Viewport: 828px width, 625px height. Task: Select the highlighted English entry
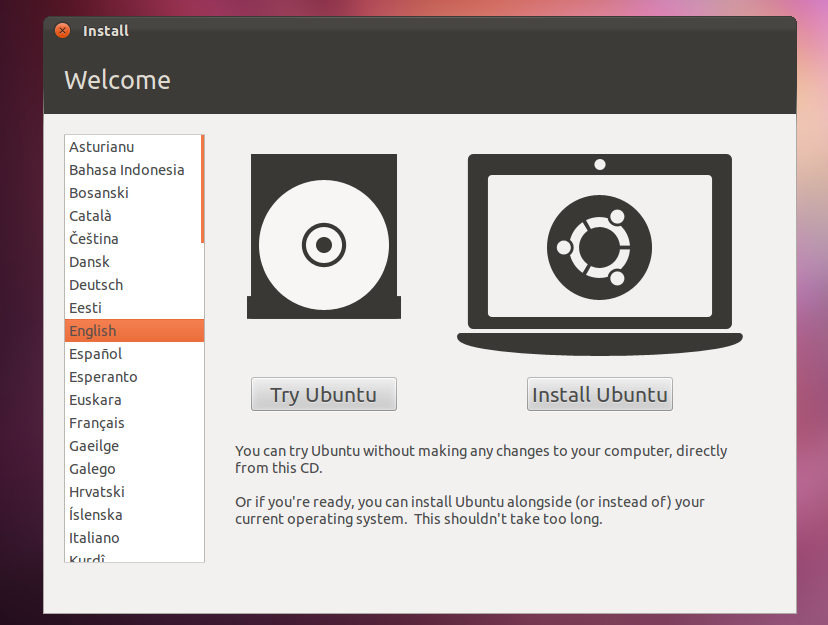coord(134,330)
